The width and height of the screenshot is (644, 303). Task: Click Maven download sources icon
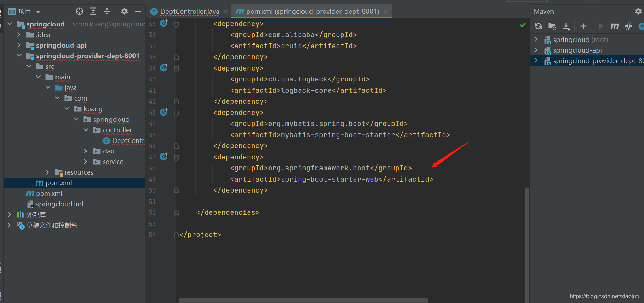tap(566, 26)
